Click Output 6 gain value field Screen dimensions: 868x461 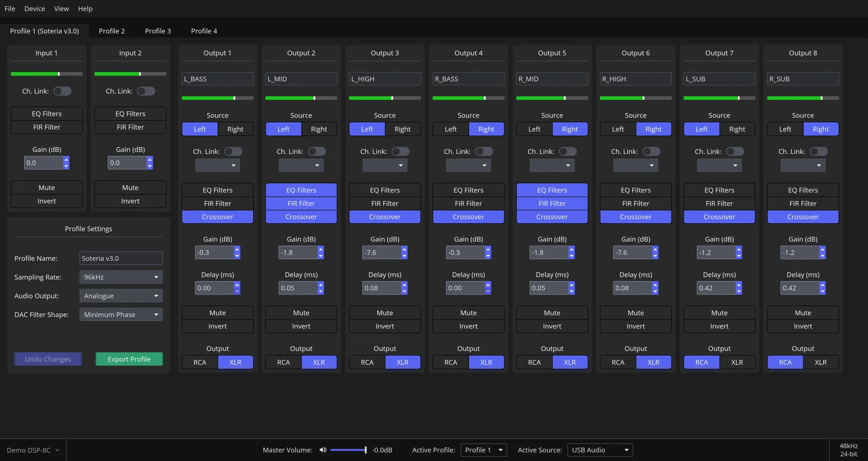click(x=632, y=253)
